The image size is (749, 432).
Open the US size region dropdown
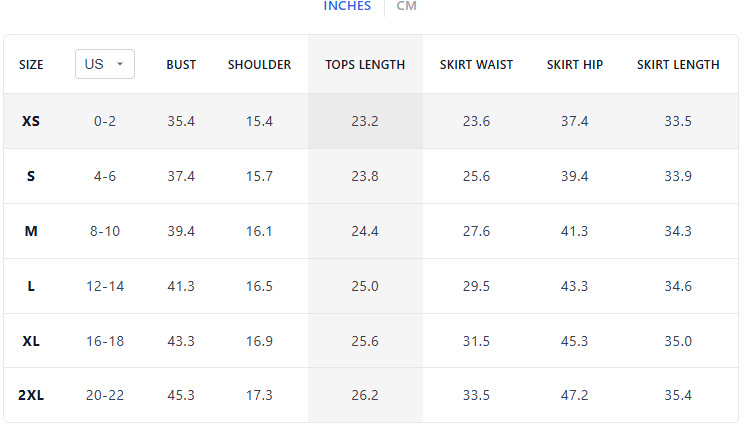pos(104,64)
